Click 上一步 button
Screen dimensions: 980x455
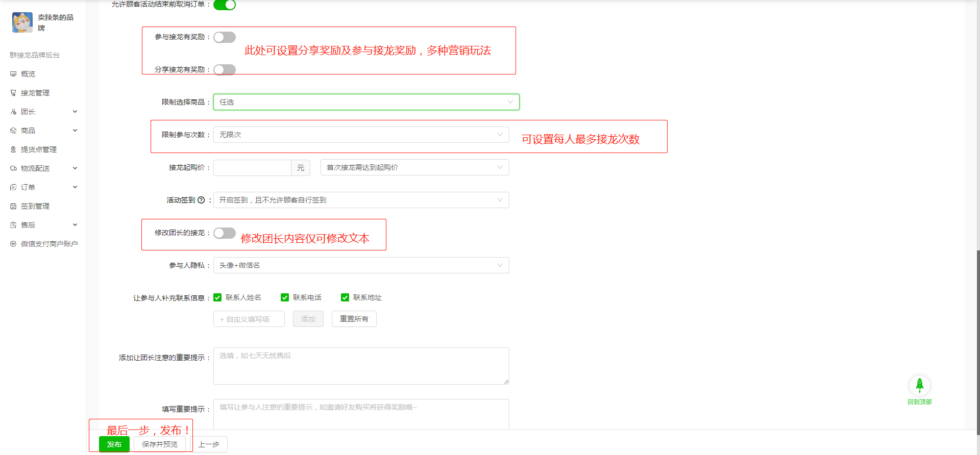coord(209,444)
